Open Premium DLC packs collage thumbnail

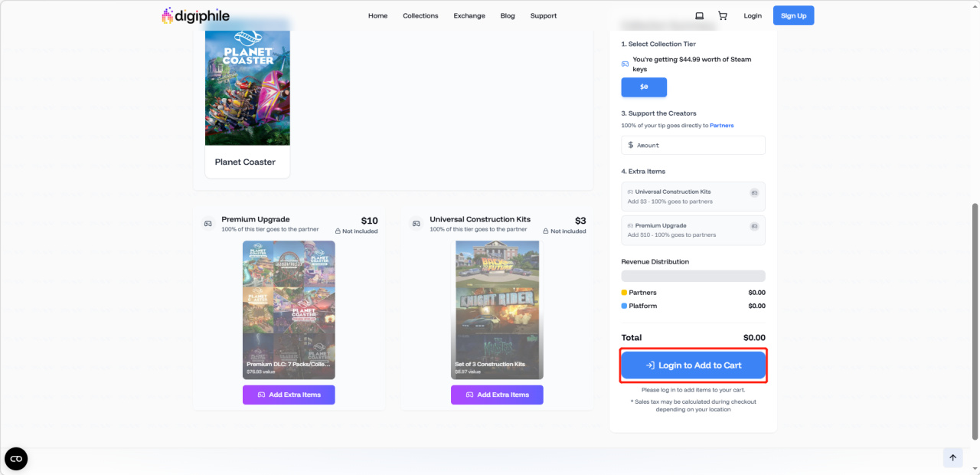[x=289, y=310]
